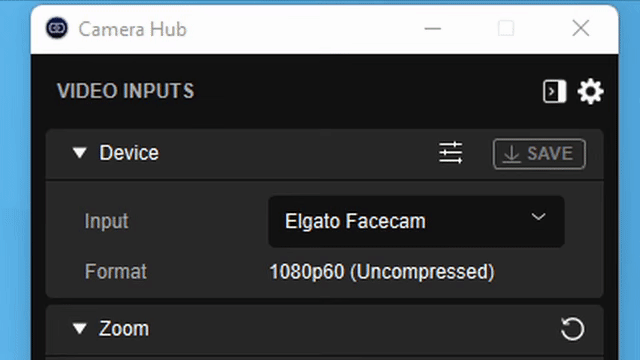The width and height of the screenshot is (640, 360).
Task: Open the Elgato Facecam input dropdown
Action: point(416,222)
